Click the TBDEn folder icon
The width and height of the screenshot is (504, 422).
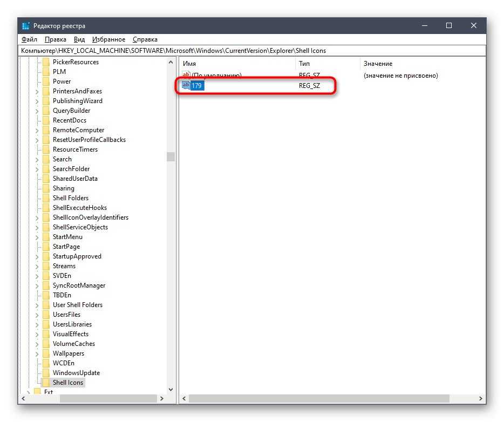(x=46, y=295)
